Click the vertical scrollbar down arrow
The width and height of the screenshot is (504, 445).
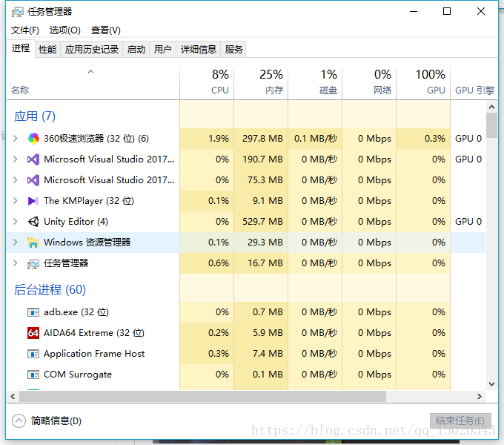click(x=491, y=384)
